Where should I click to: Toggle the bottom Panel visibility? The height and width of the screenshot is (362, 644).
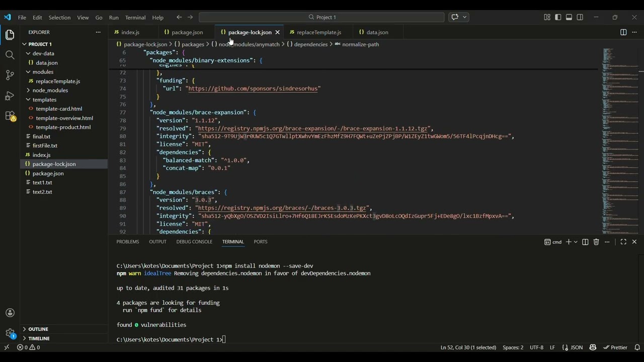[x=569, y=17]
